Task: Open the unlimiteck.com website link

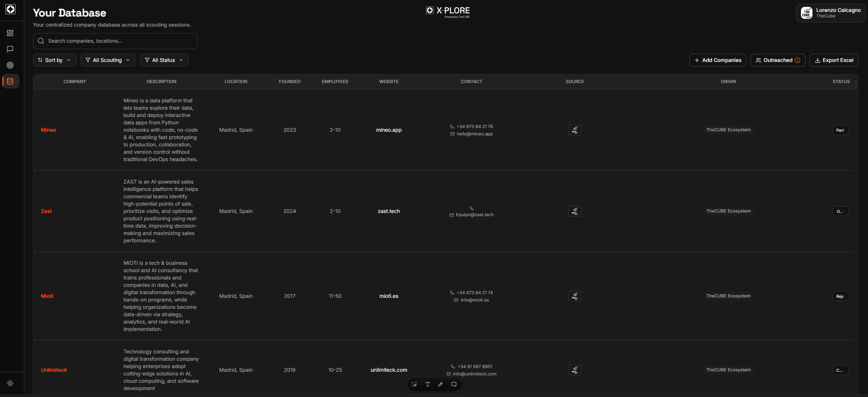Action: tap(389, 370)
